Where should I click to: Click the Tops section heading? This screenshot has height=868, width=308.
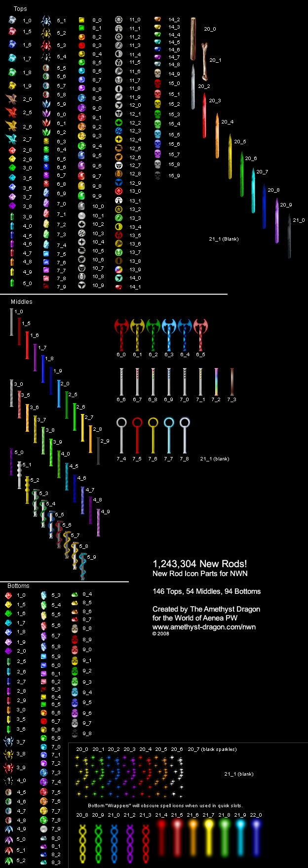point(20,9)
